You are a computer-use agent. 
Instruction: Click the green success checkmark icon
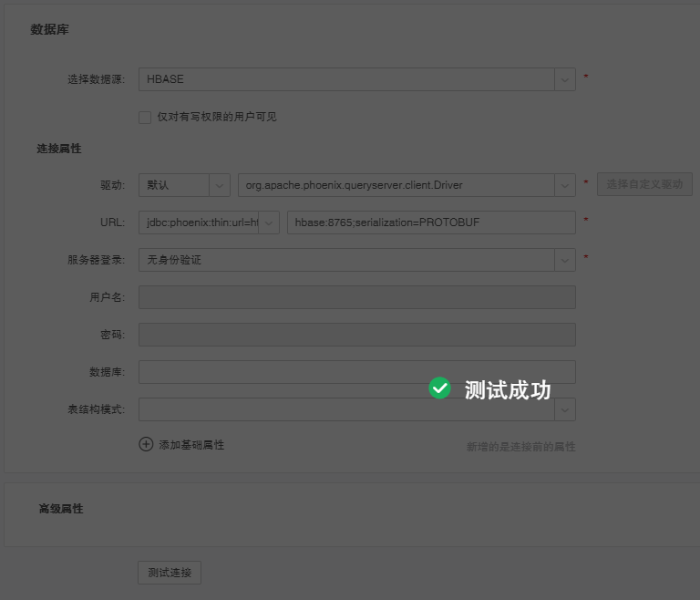click(439, 388)
